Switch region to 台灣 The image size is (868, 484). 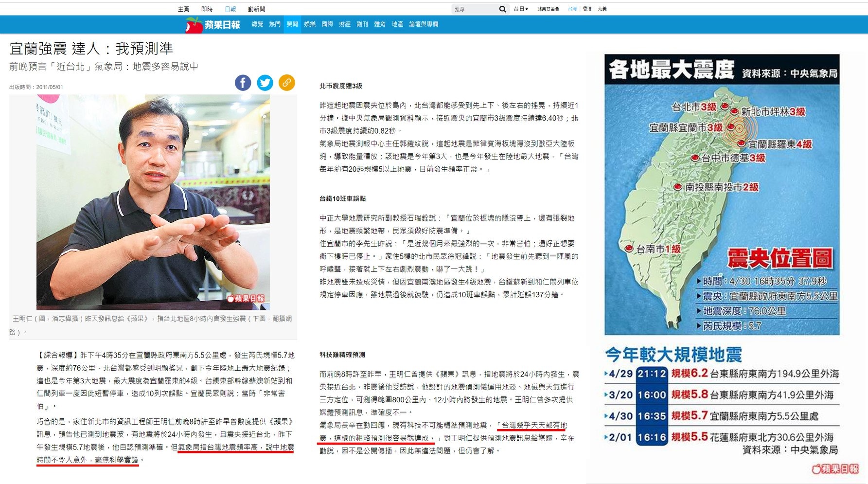[x=572, y=9]
